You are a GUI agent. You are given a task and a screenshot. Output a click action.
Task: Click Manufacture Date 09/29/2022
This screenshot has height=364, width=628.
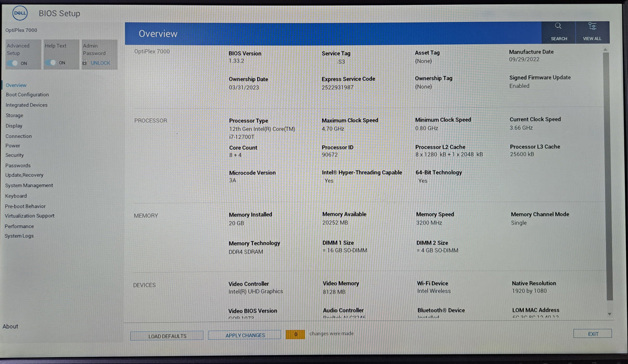tap(524, 59)
